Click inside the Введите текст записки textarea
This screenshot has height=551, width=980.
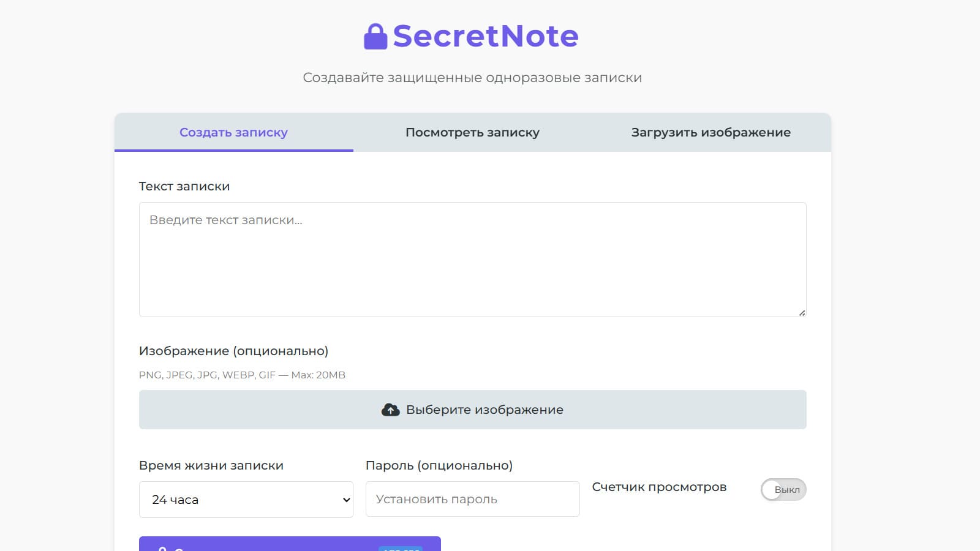point(472,257)
